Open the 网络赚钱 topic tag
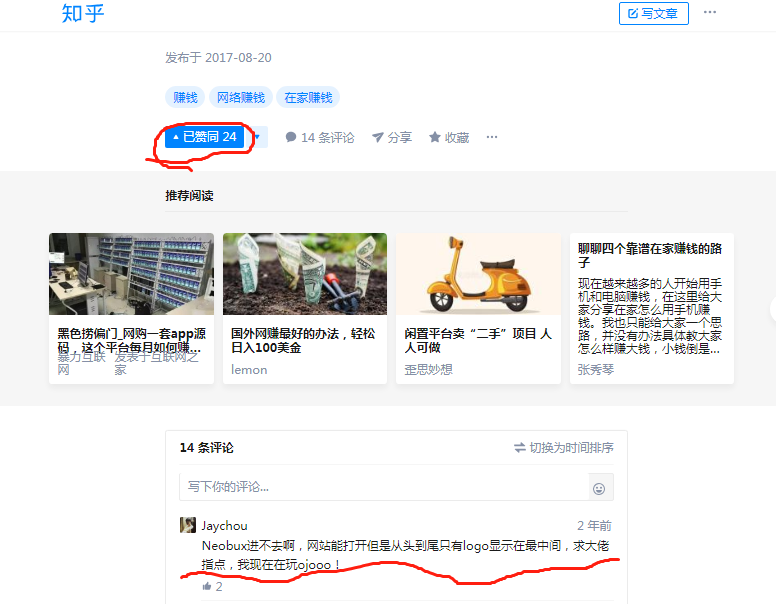Viewport: 776px width, 604px height. pyautogui.click(x=241, y=98)
